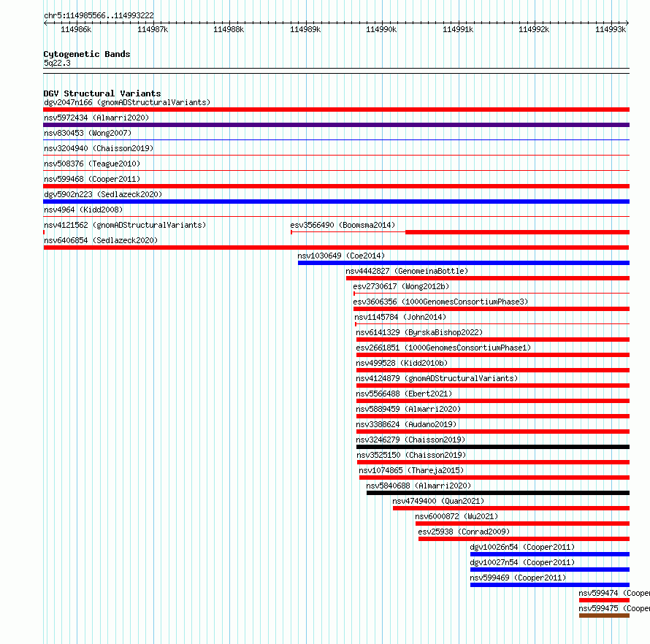Screen dimensions: 650x644
Task: Click the black nsv3246279 variant bar
Action: (493, 447)
